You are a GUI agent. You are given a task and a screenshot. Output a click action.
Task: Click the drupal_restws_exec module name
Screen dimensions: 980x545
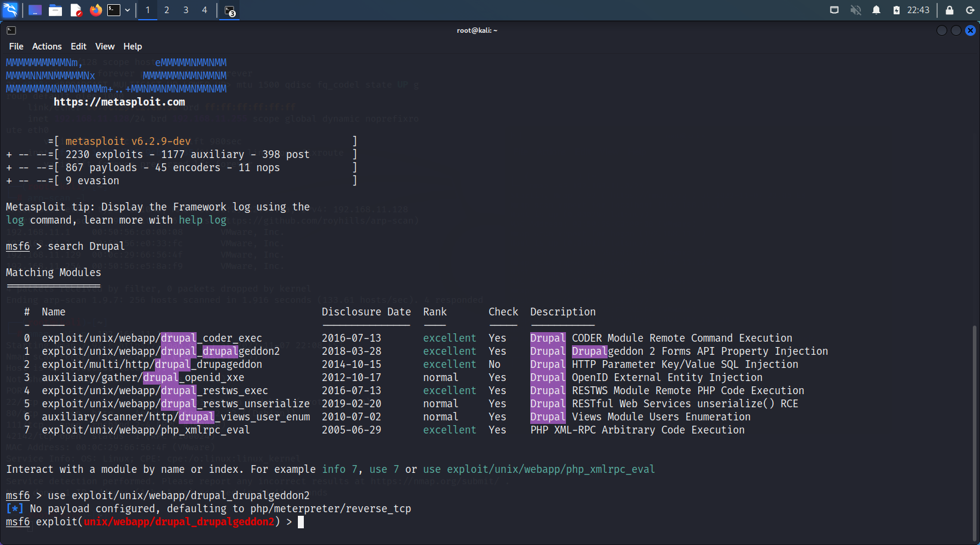[x=155, y=391]
